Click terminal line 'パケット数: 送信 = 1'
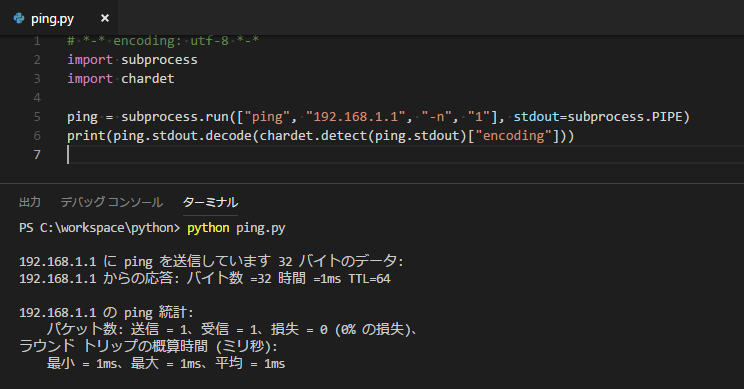Viewport: 744px width, 389px height. coord(232,329)
